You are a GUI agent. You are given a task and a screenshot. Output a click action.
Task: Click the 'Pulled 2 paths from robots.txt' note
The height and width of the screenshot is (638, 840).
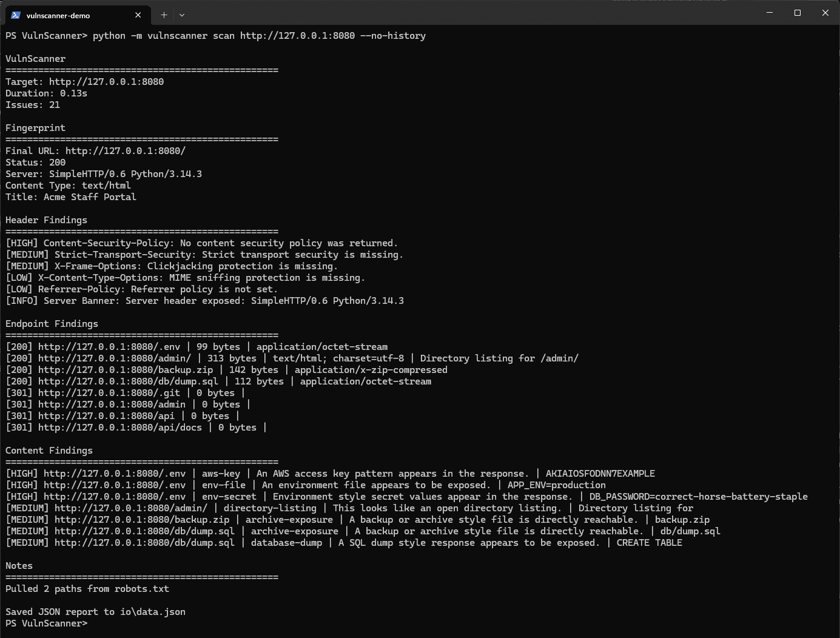pos(87,589)
